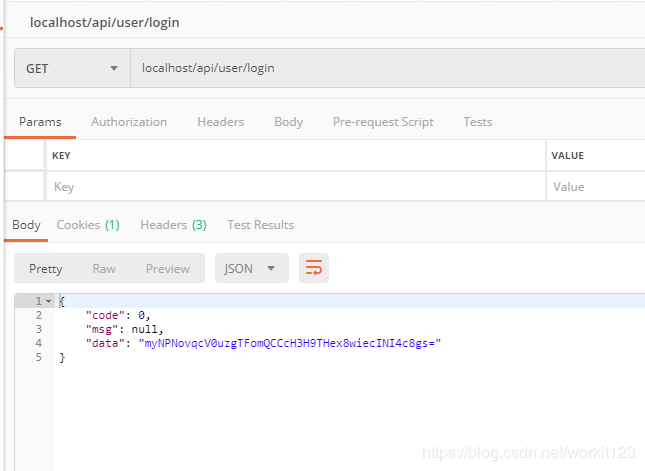This screenshot has width=645, height=471.
Task: Switch to the Params tab
Action: click(x=40, y=122)
